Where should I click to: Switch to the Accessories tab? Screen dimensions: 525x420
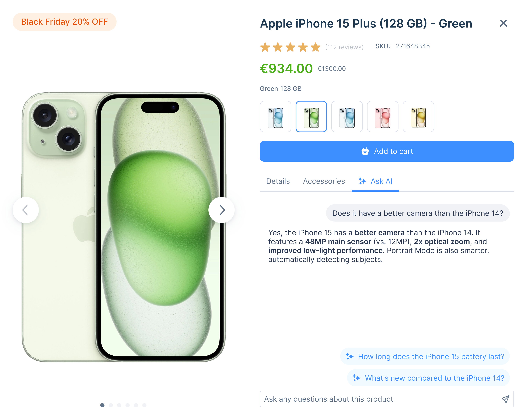click(x=324, y=181)
